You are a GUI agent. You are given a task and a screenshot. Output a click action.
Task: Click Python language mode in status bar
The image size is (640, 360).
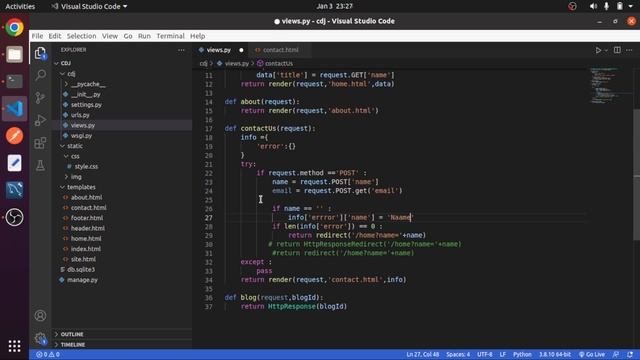(522, 354)
